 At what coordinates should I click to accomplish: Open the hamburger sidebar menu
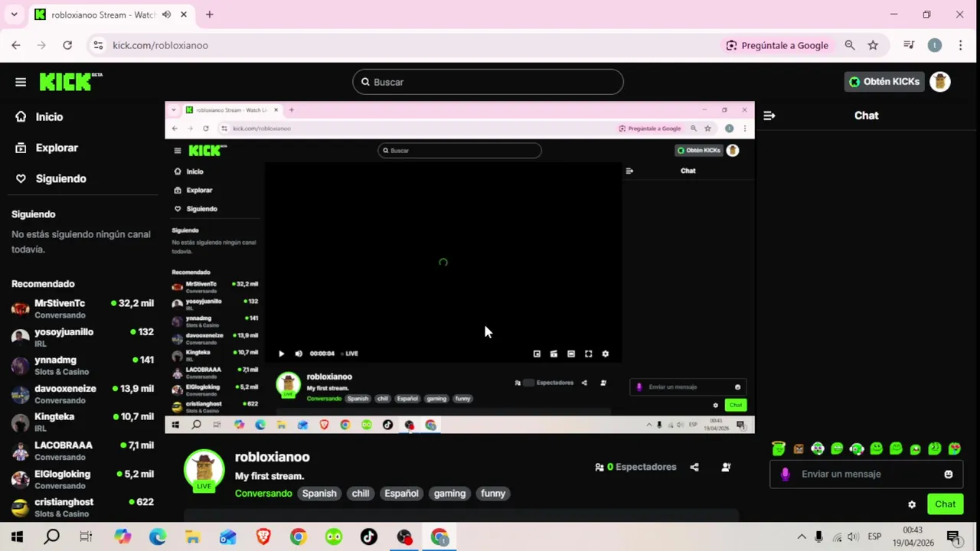21,82
